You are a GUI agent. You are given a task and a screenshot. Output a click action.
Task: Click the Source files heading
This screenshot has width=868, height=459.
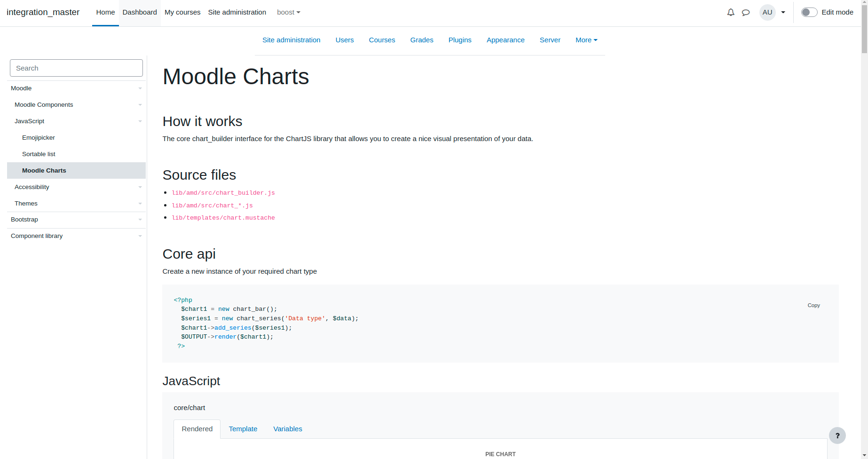[199, 175]
